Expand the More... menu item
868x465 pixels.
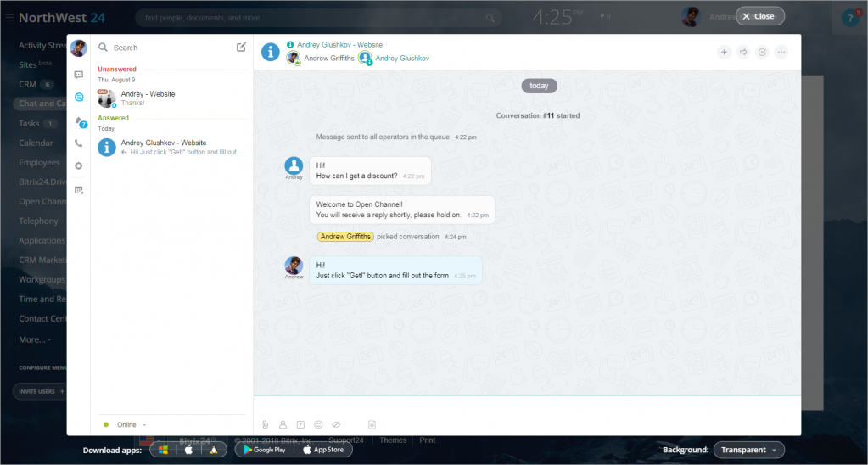point(35,339)
